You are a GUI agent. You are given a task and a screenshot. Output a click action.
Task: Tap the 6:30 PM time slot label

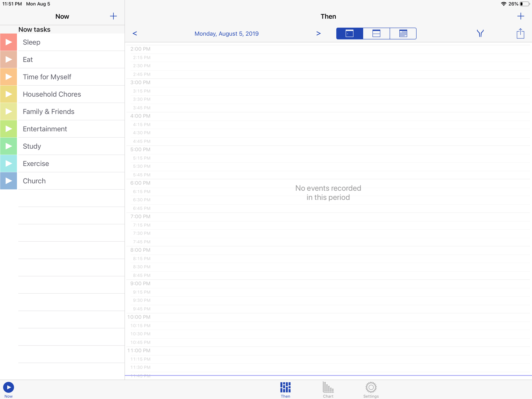click(x=142, y=200)
